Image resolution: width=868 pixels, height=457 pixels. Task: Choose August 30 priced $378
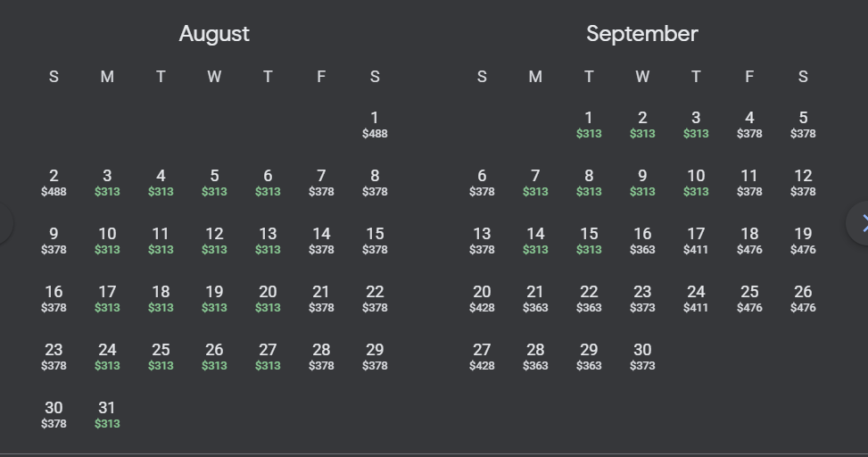pyautogui.click(x=54, y=414)
